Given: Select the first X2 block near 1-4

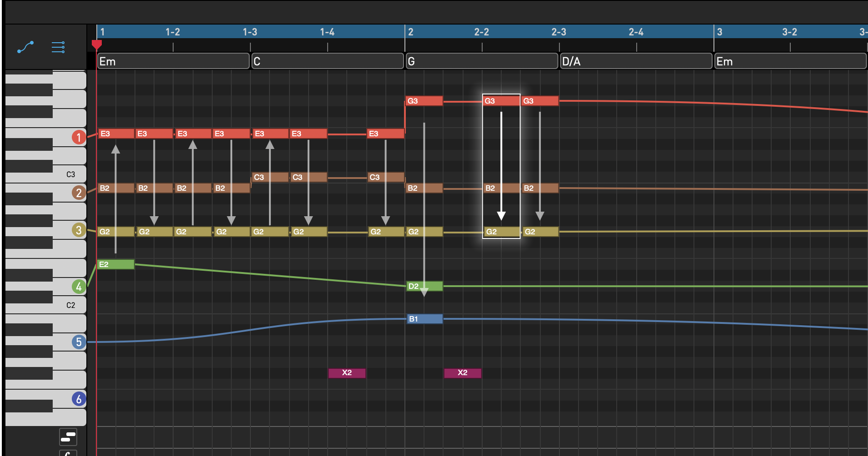Looking at the screenshot, I should coord(347,373).
